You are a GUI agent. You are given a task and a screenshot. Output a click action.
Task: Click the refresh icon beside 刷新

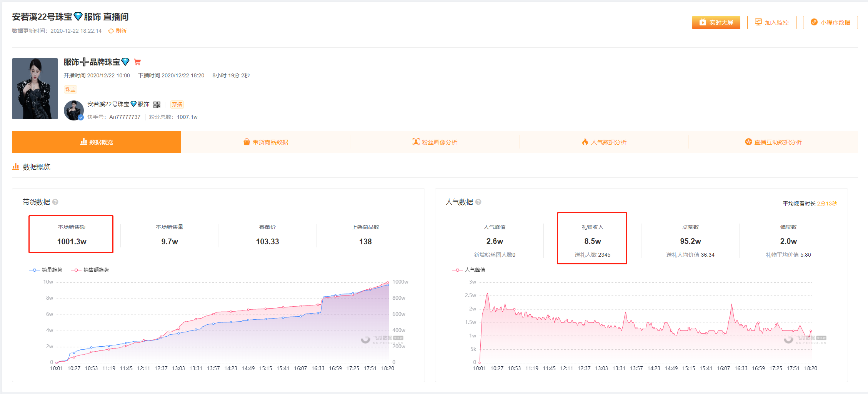point(111,31)
